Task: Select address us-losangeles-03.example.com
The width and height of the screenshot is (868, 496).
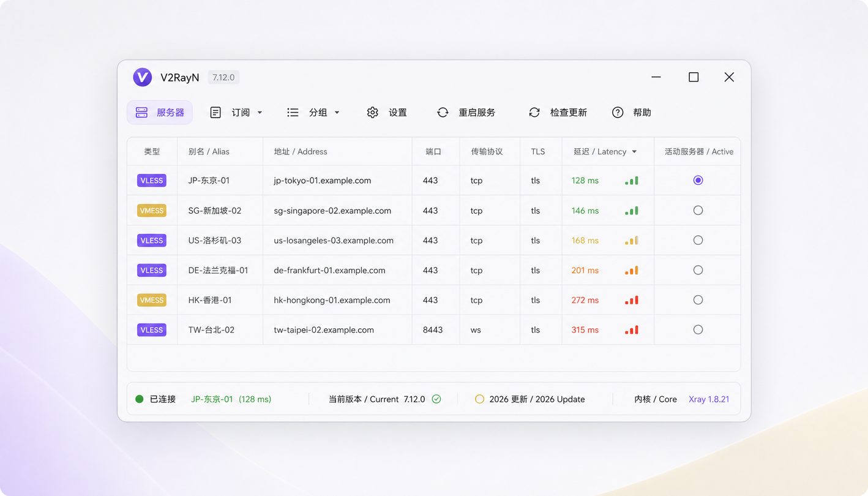Action: click(334, 241)
